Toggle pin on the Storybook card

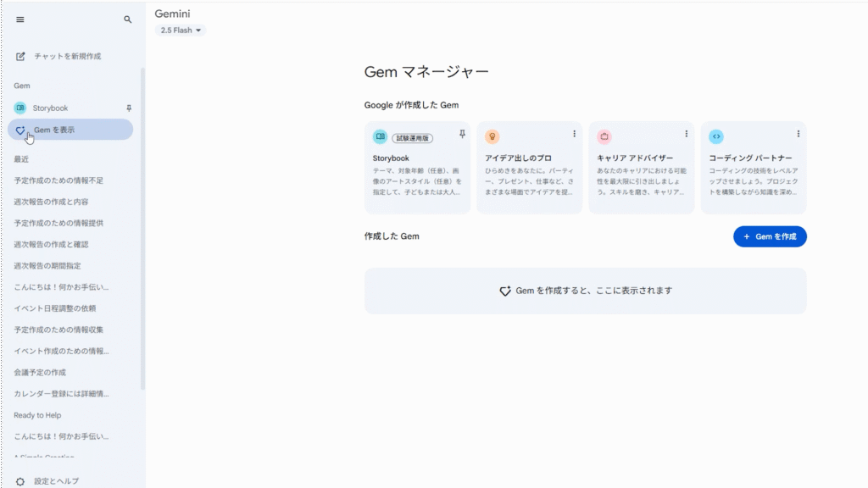click(x=462, y=134)
